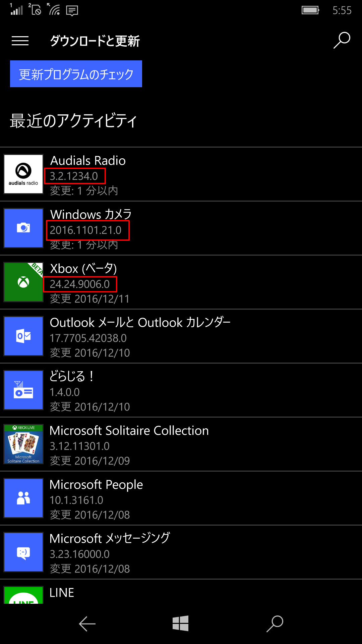
Task: Select 変更 2016/12/10 date under どらじる！
Action: [90, 407]
